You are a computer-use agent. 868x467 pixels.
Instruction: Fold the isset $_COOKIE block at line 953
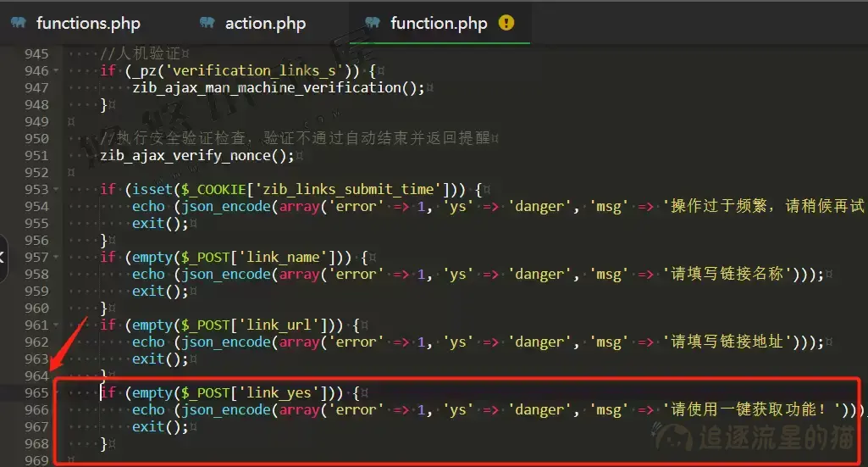56,190
